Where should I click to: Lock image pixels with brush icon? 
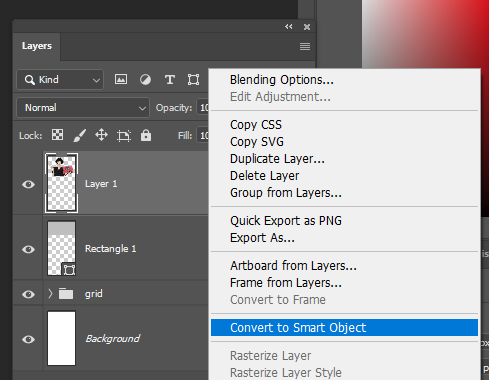tap(80, 135)
